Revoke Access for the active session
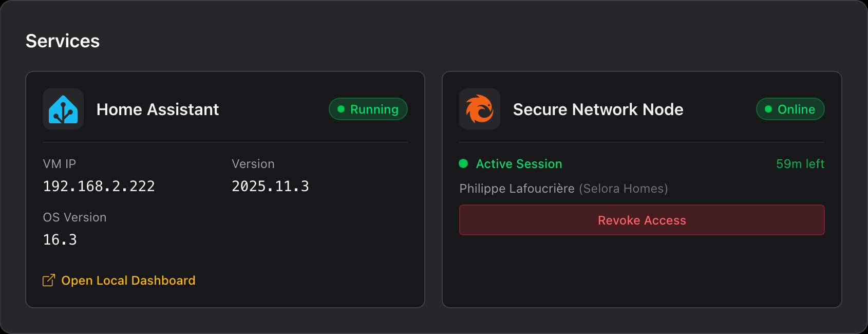The image size is (868, 334). pos(642,220)
